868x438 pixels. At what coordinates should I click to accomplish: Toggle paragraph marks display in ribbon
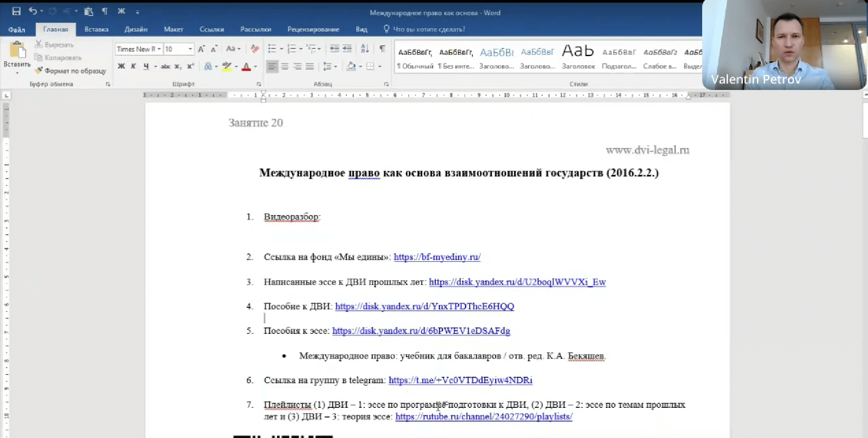(382, 49)
